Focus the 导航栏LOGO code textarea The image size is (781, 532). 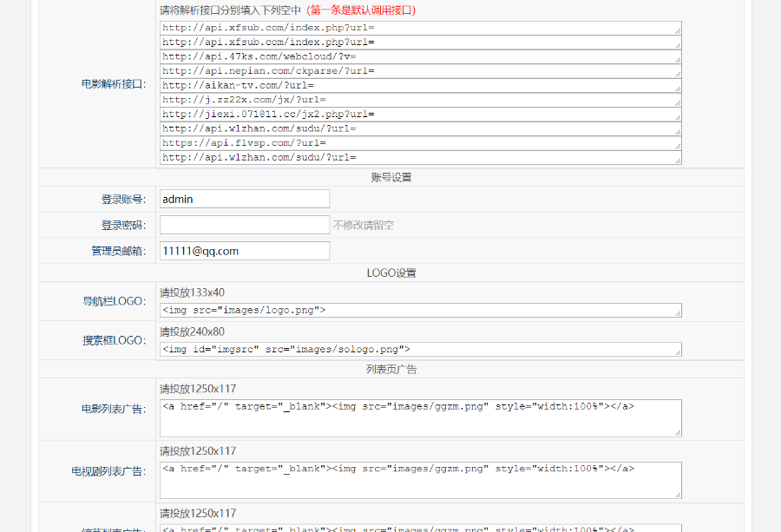pos(420,311)
